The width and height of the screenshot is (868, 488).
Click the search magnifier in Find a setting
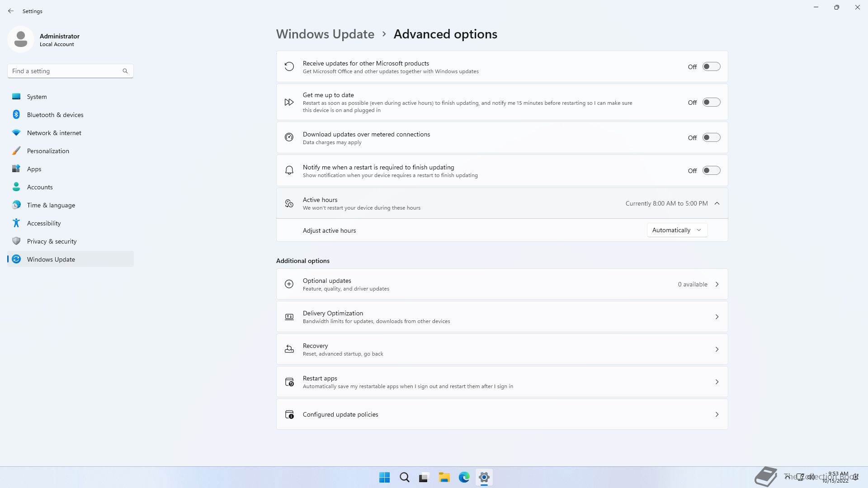tap(125, 71)
